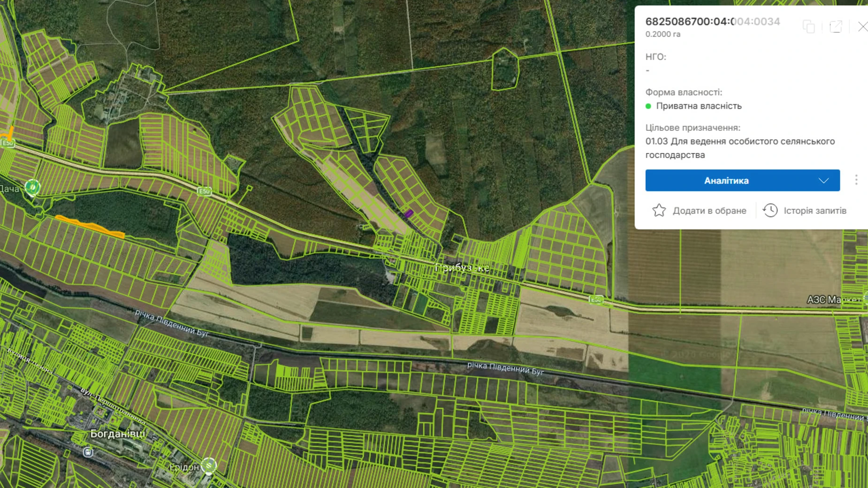868x488 pixels.
Task: Click the E50 road shield east of Прибузьке
Action: [596, 299]
